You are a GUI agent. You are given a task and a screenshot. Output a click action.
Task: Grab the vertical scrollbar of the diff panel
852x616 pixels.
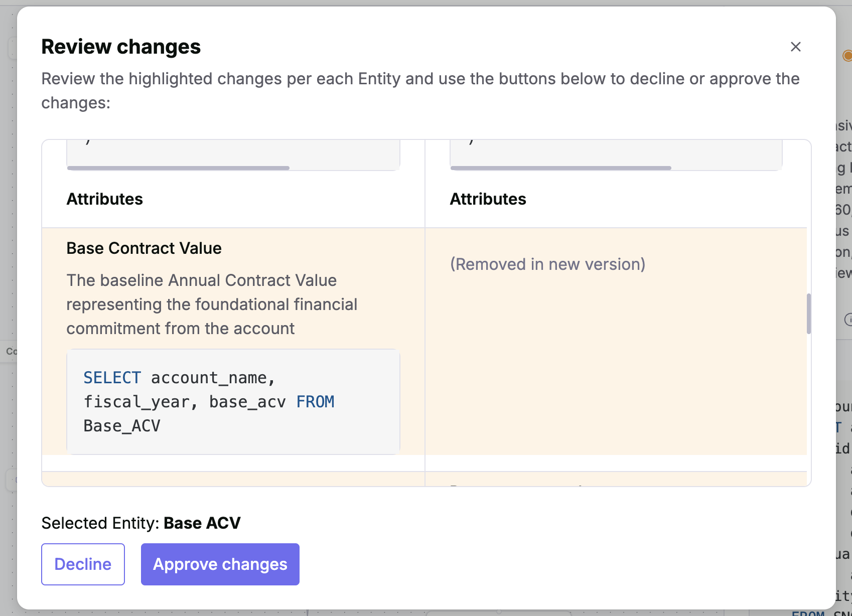tap(808, 314)
